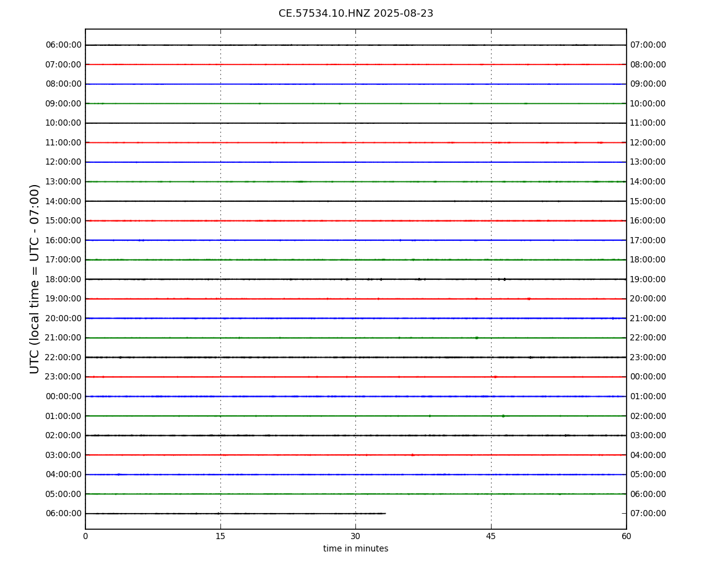Click red spike near minute 36 on 03:00:00 trace
Image resolution: width=712 pixels, height=588 pixels.
(412, 455)
